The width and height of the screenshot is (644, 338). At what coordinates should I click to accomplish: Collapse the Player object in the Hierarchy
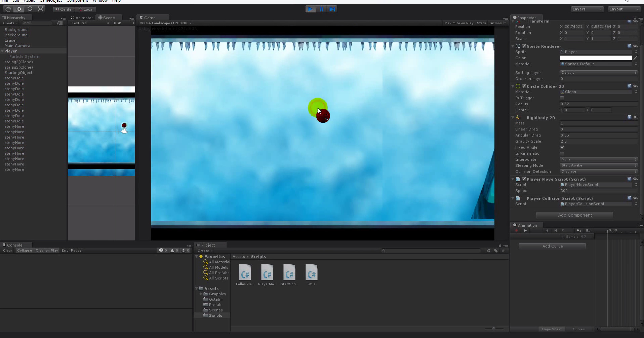click(2, 51)
